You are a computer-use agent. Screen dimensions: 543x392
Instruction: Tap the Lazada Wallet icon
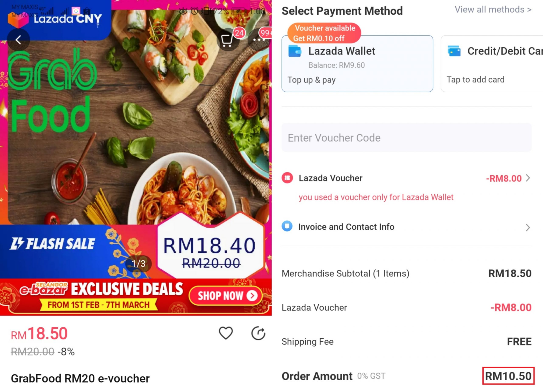point(294,51)
